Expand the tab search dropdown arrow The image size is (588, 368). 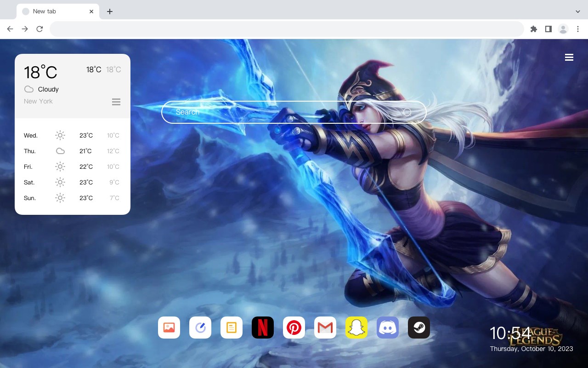[x=578, y=11]
